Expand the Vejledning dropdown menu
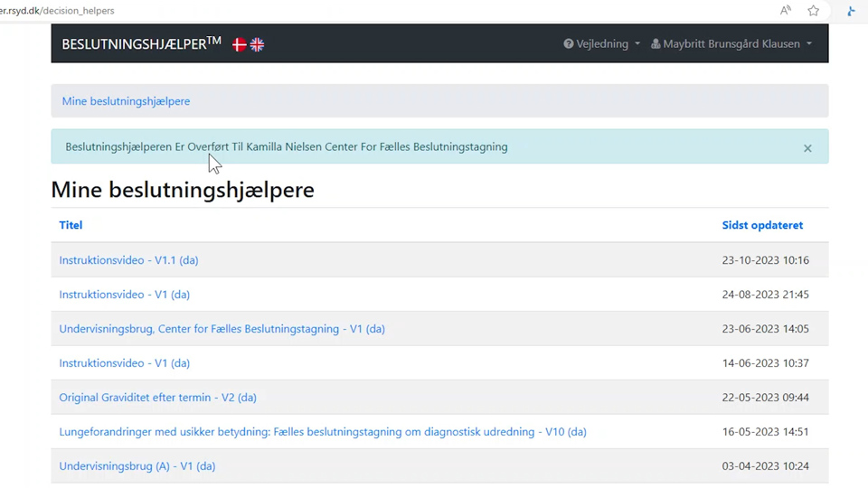 [x=602, y=43]
